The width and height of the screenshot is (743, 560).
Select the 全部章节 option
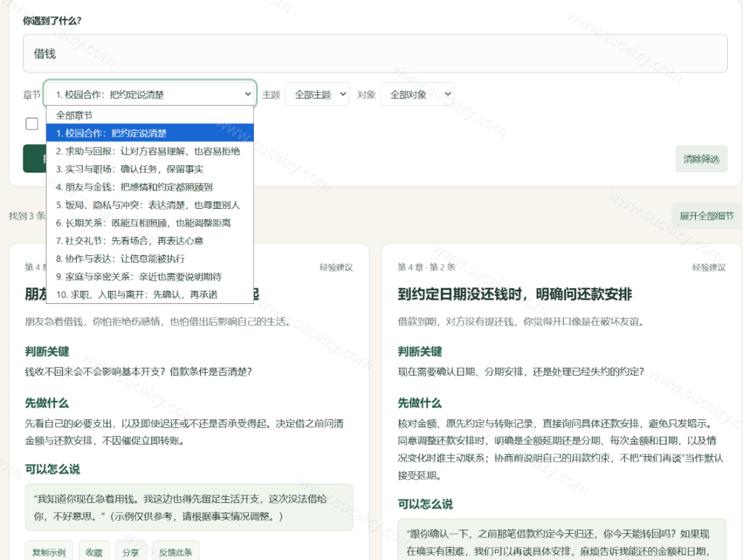149,115
